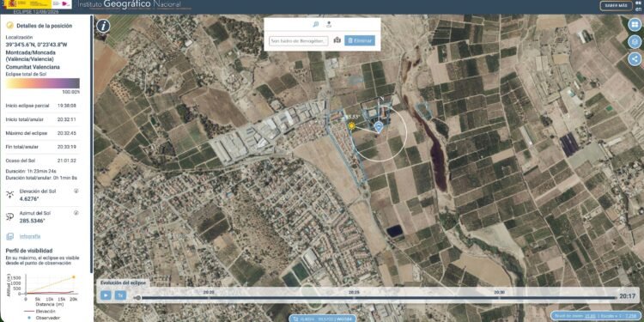Open the Infografía link

pyautogui.click(x=30, y=236)
